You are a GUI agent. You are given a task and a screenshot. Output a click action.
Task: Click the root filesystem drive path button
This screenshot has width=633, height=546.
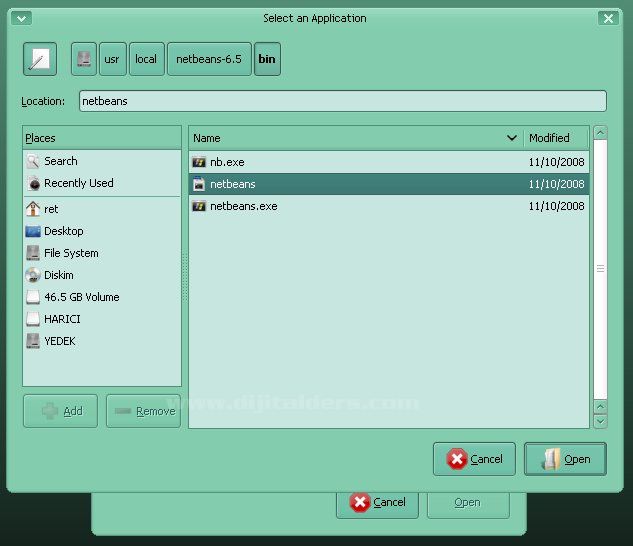click(84, 59)
